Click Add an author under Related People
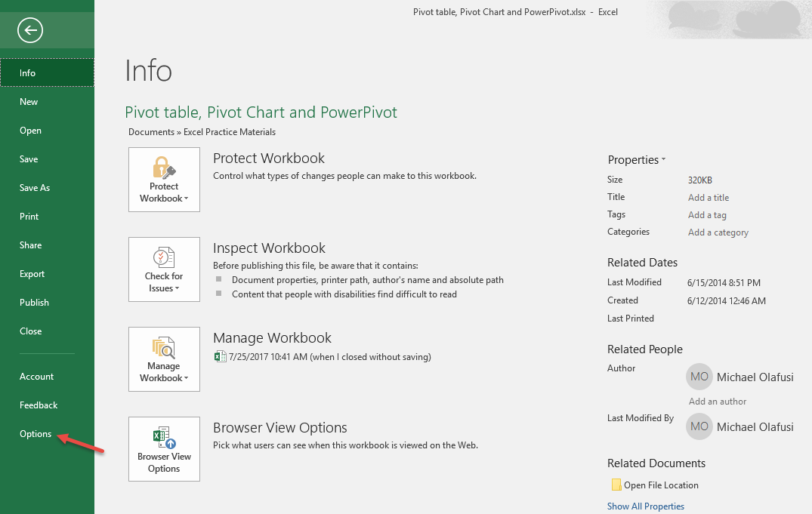 point(717,401)
